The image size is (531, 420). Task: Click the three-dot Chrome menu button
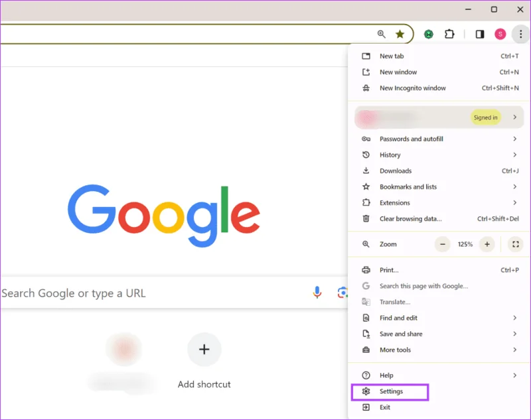(520, 34)
